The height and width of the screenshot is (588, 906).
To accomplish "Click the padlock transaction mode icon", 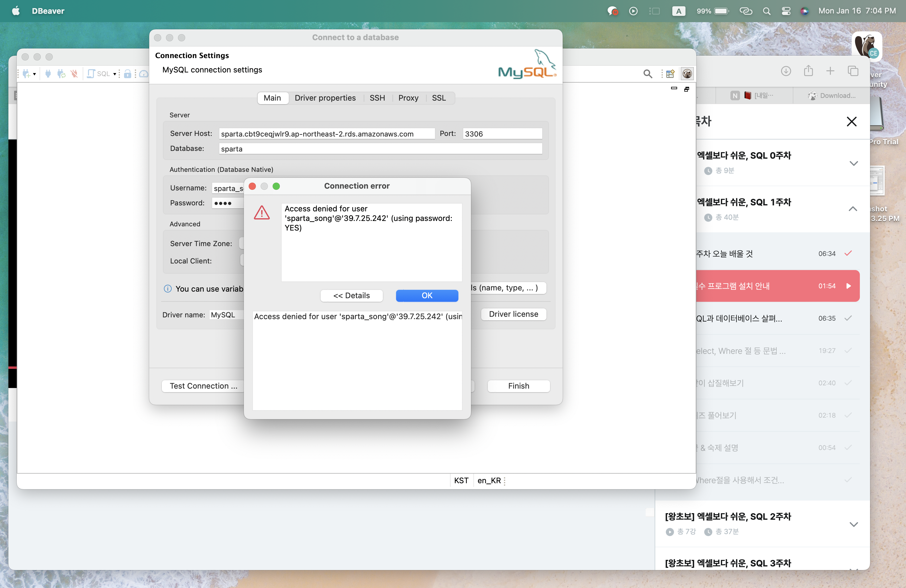I will point(128,73).
